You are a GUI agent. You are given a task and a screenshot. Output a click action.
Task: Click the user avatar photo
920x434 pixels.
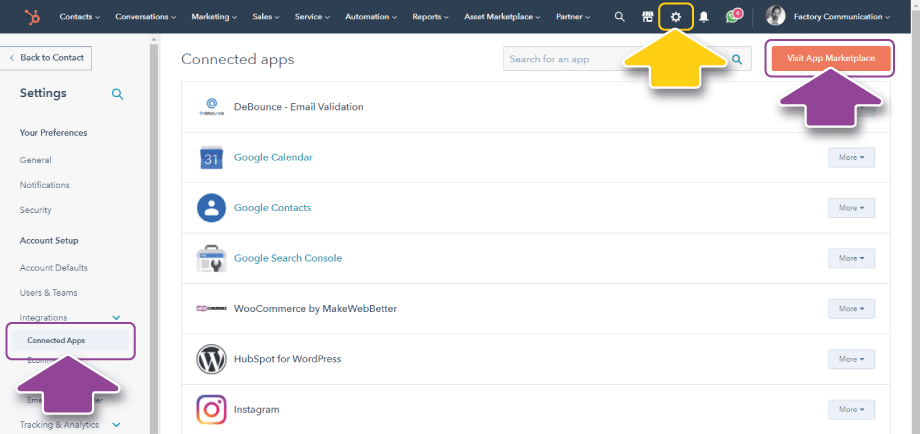tap(776, 16)
